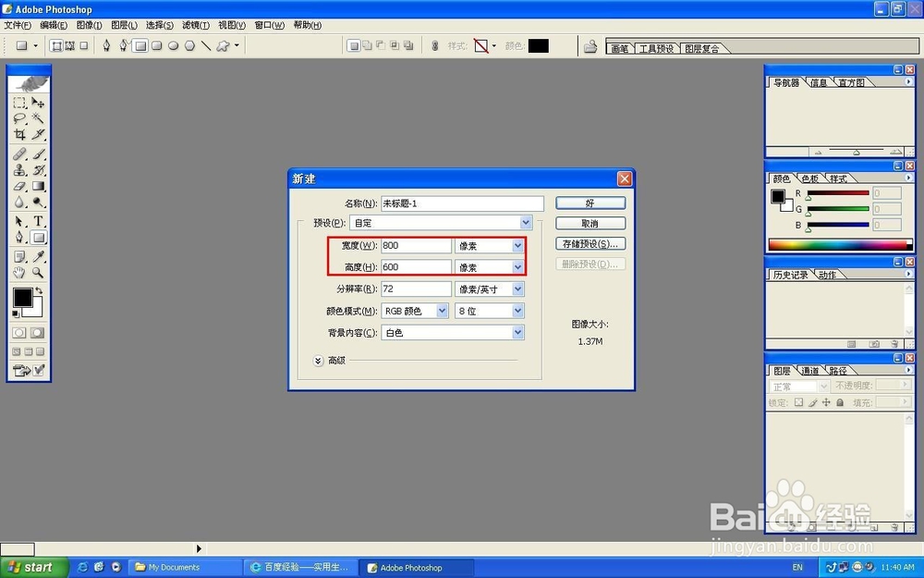Select the Crop tool
This screenshot has height=578, width=924.
coord(19,134)
